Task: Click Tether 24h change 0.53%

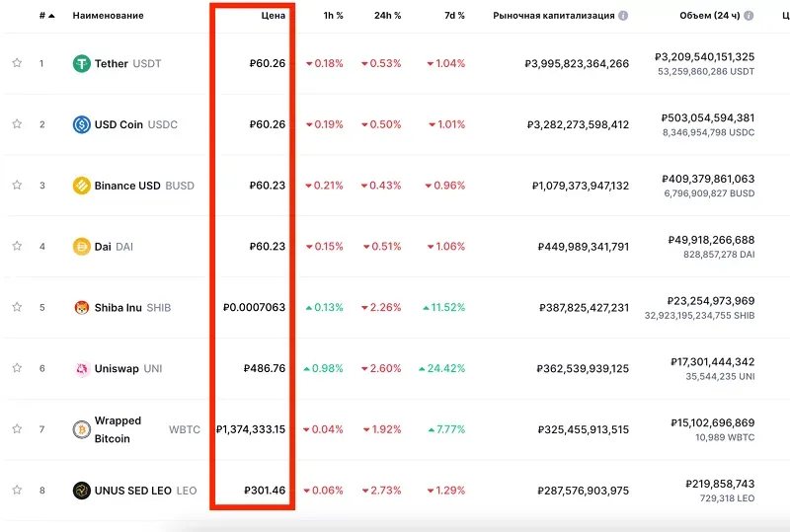Action: (381, 63)
